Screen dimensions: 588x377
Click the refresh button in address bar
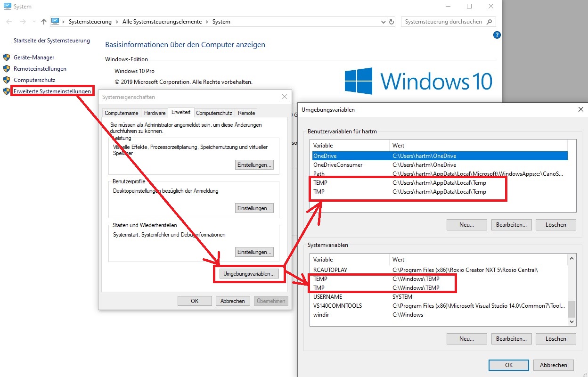pyautogui.click(x=392, y=22)
